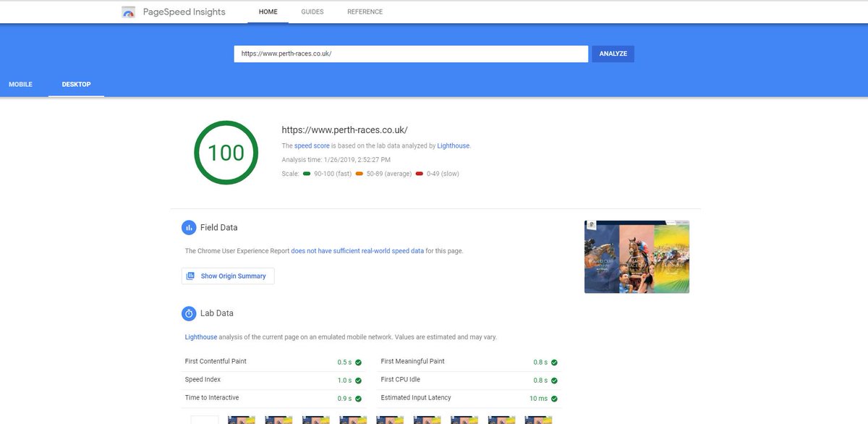Click the Field Data bar chart icon
The image size is (868, 424).
click(x=189, y=227)
